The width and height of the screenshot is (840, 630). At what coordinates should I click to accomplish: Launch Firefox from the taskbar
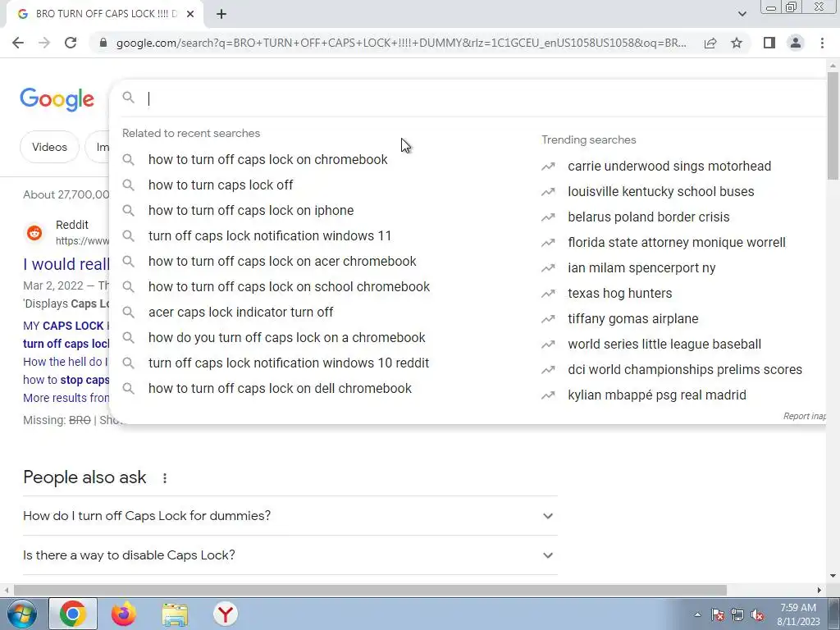coord(123,614)
